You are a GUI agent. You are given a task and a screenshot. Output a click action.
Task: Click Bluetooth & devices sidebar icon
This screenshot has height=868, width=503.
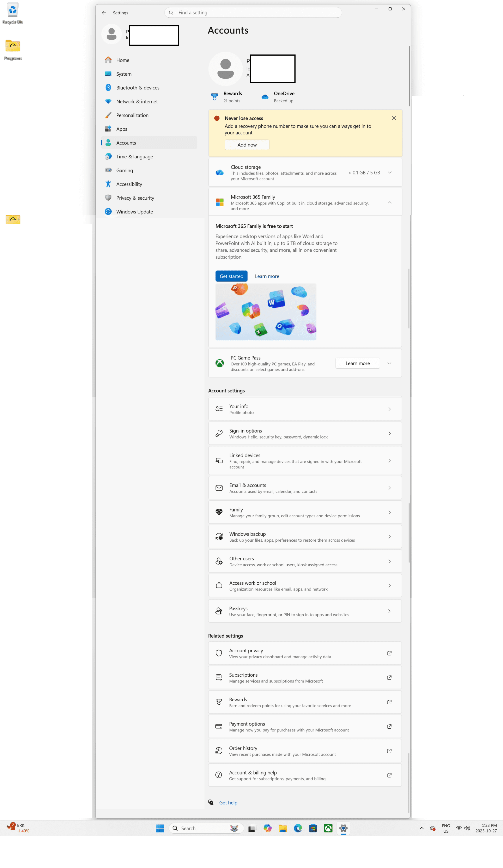(108, 88)
